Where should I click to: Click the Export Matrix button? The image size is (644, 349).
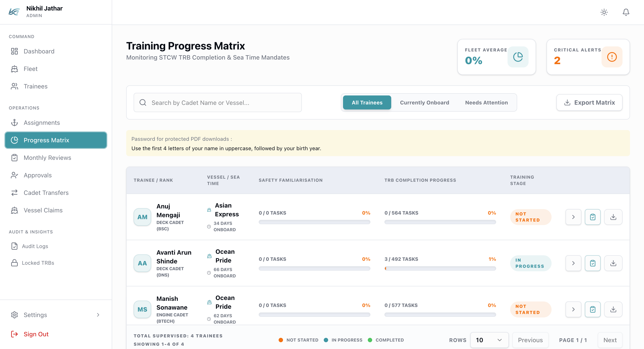(589, 102)
